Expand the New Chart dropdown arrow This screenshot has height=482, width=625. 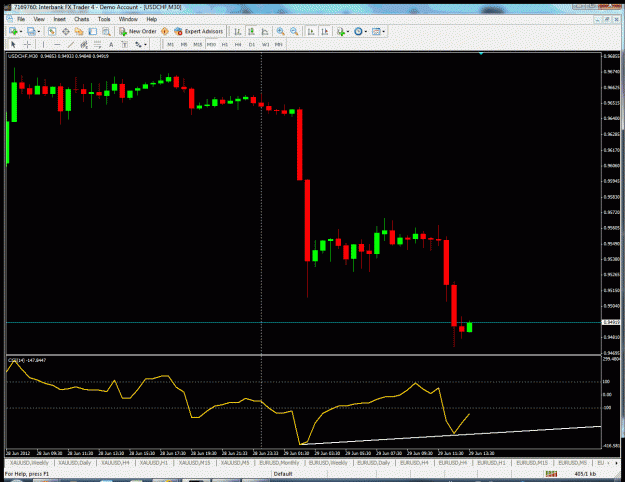(x=21, y=31)
